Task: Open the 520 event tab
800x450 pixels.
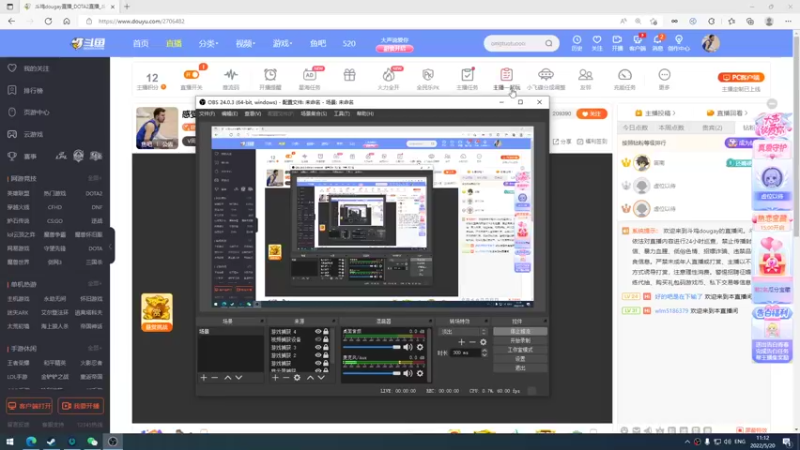Action: pyautogui.click(x=349, y=43)
